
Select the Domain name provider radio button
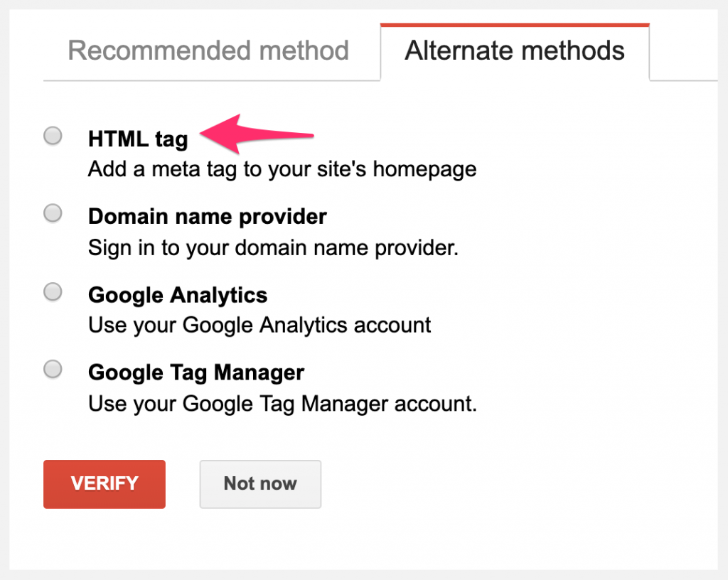click(x=53, y=213)
